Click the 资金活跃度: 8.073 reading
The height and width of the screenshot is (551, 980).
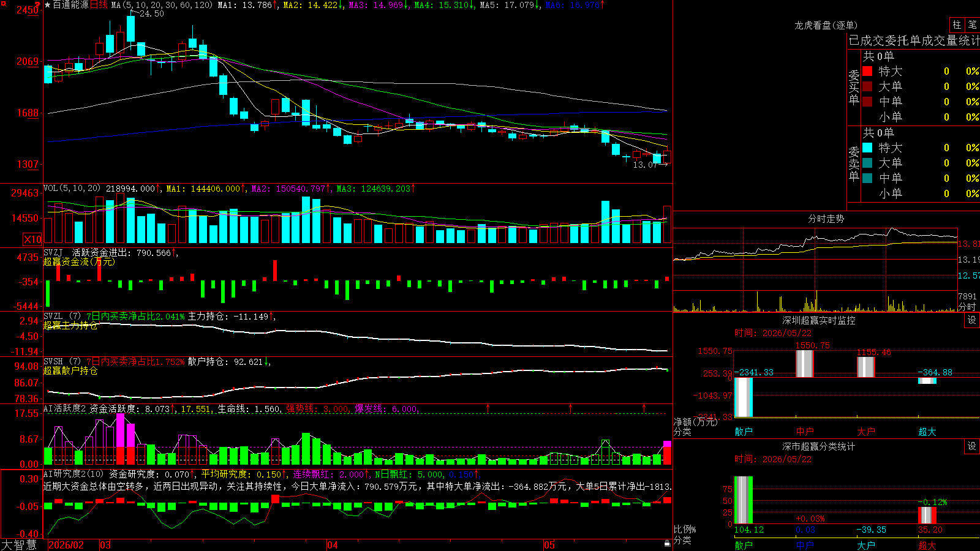click(131, 408)
